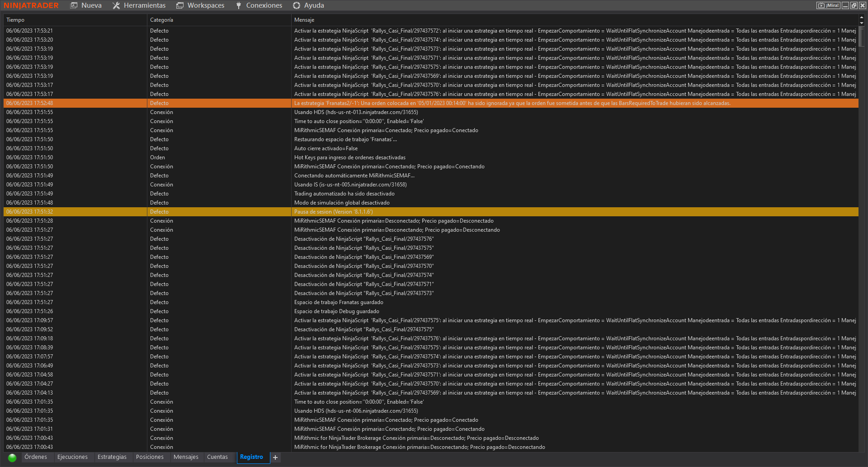Add a new tab with plus button
This screenshot has width=868, height=467.
(275, 457)
